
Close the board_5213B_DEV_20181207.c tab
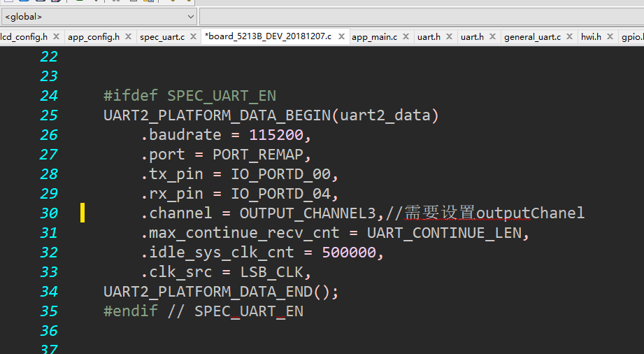(341, 36)
